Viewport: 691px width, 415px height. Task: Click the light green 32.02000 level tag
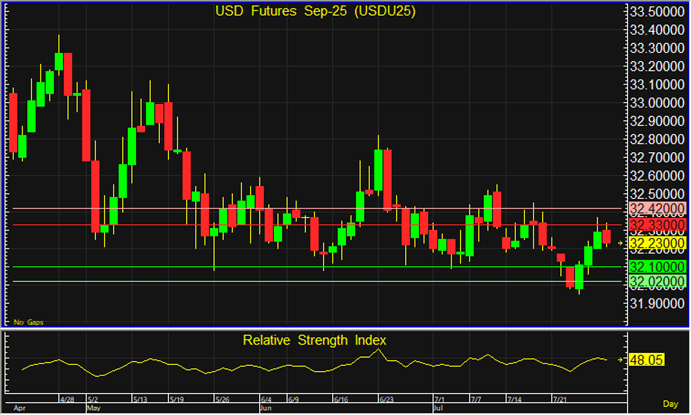(x=656, y=282)
